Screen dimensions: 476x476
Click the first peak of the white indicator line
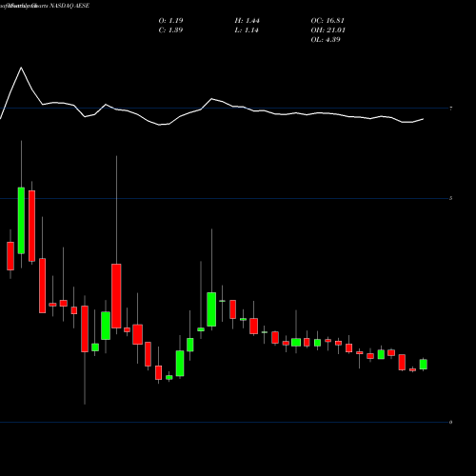tap(21, 68)
